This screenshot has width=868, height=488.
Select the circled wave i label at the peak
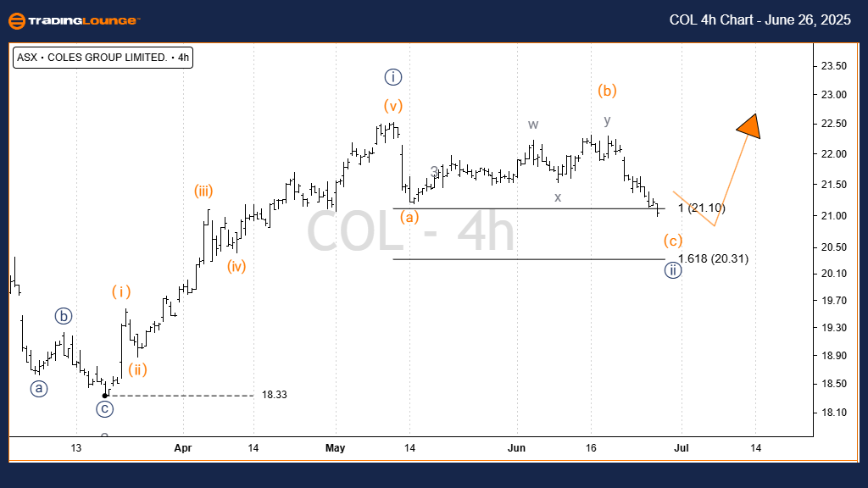pyautogui.click(x=392, y=77)
